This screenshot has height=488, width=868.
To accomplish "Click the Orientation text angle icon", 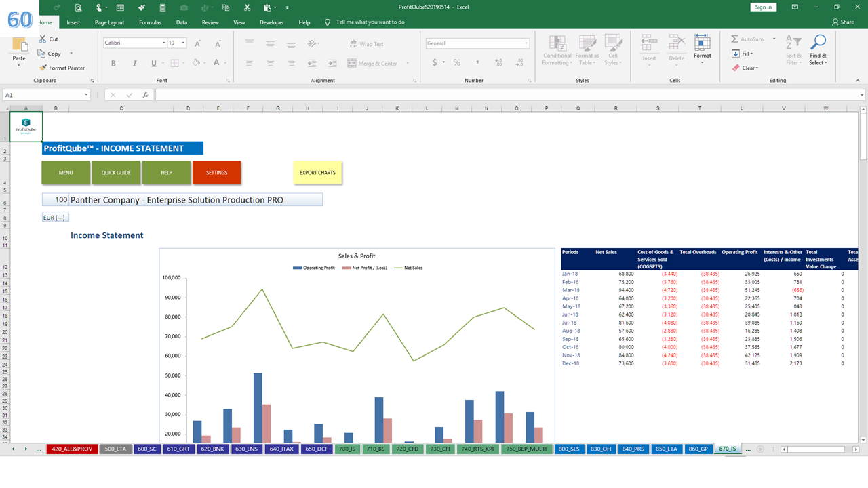I will pos(311,43).
